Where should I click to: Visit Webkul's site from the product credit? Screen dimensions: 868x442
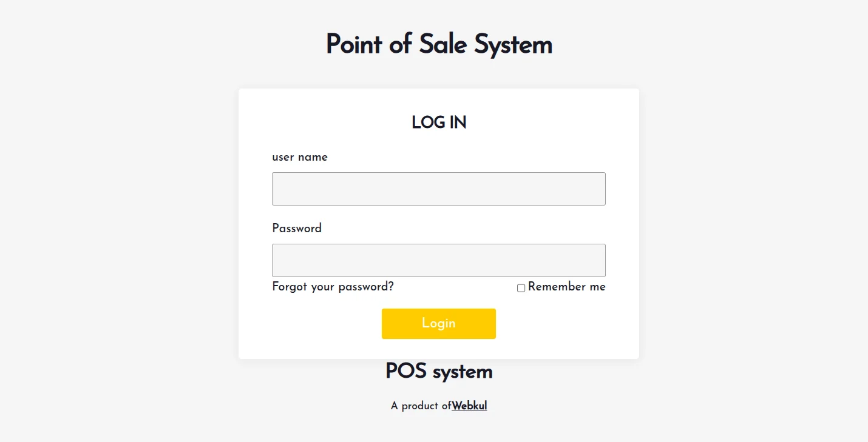click(469, 406)
